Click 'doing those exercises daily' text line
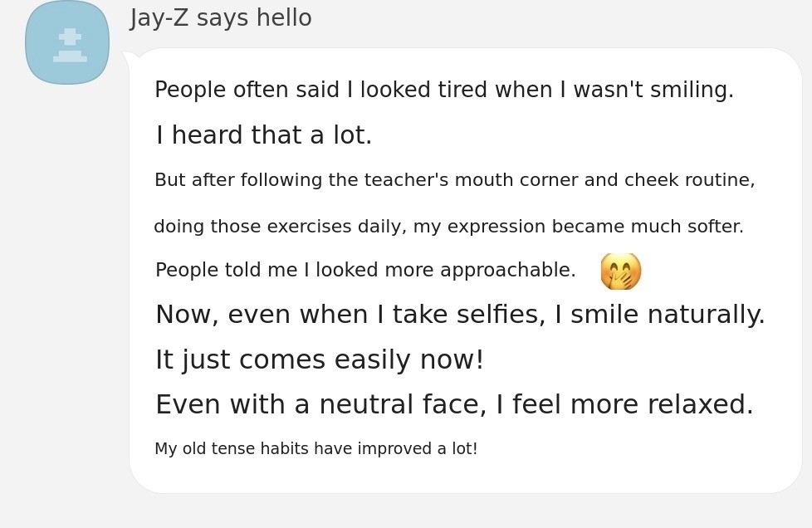812x528 pixels. (448, 227)
